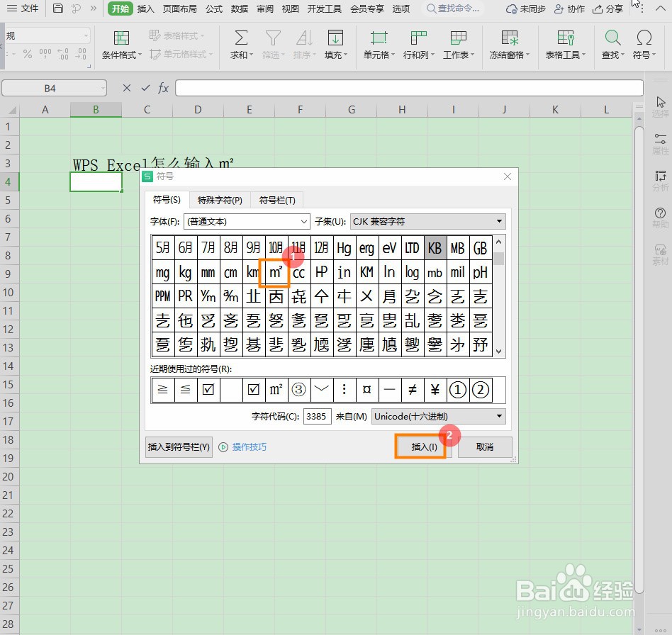672x635 pixels.
Task: Switch to the 页面布局 ribbon tab
Action: [180, 9]
